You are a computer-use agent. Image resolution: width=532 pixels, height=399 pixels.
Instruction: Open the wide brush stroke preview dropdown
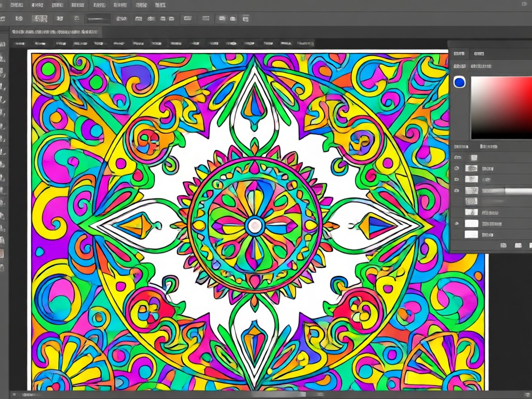98,19
